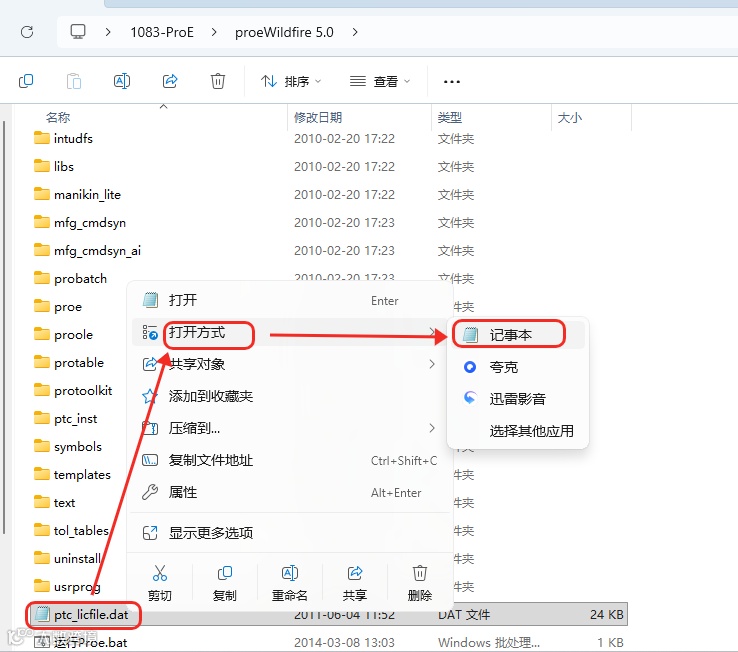Open the 排序 sort dropdown
Screen dimensions: 738x652
pos(291,81)
